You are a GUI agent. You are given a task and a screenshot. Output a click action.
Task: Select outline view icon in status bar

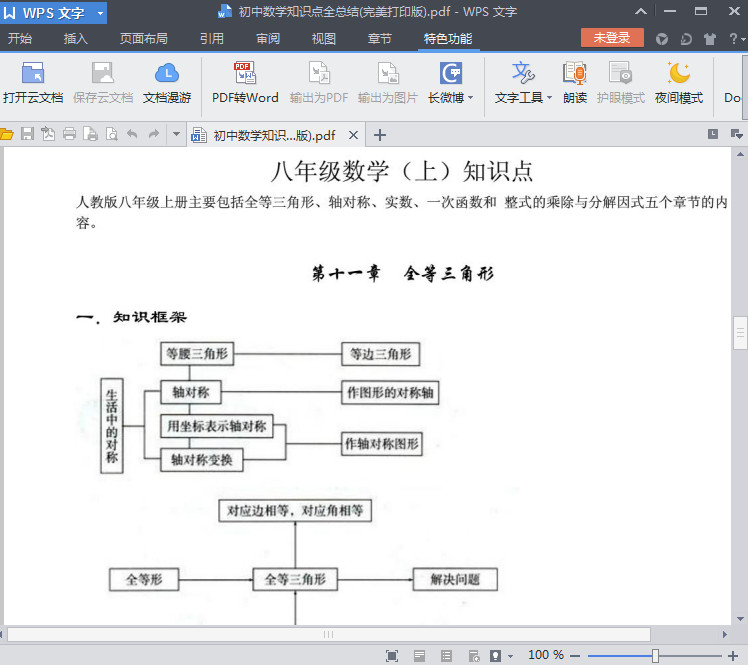click(x=447, y=656)
